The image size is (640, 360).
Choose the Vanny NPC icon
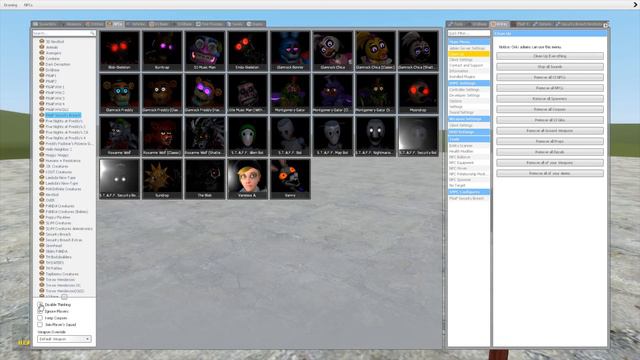tap(290, 179)
